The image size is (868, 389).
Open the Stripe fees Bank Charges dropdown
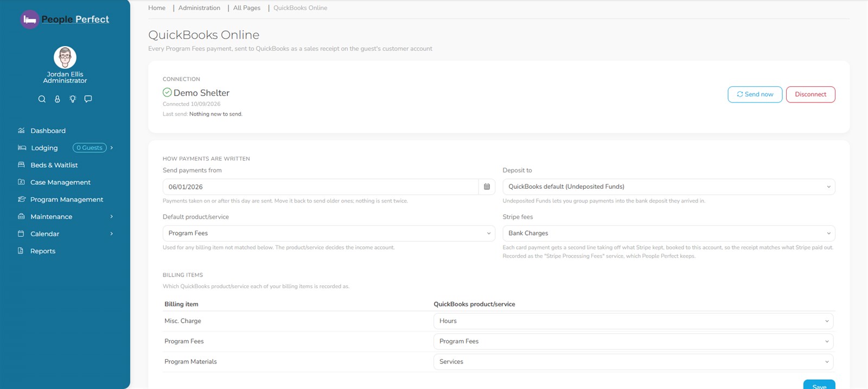(x=669, y=233)
